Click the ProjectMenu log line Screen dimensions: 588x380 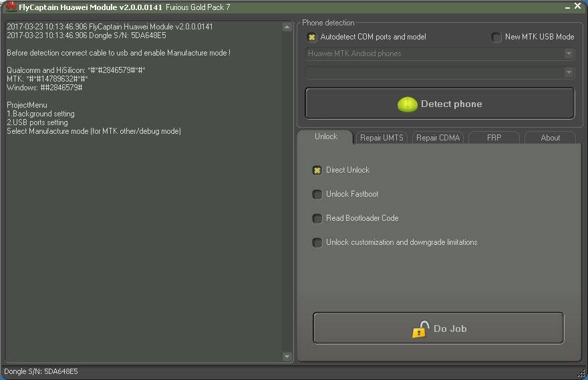point(27,105)
